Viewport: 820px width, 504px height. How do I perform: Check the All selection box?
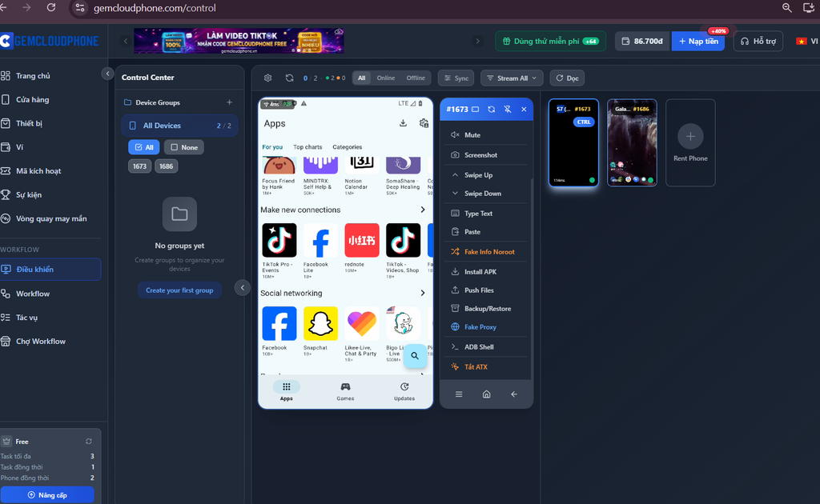tap(144, 147)
